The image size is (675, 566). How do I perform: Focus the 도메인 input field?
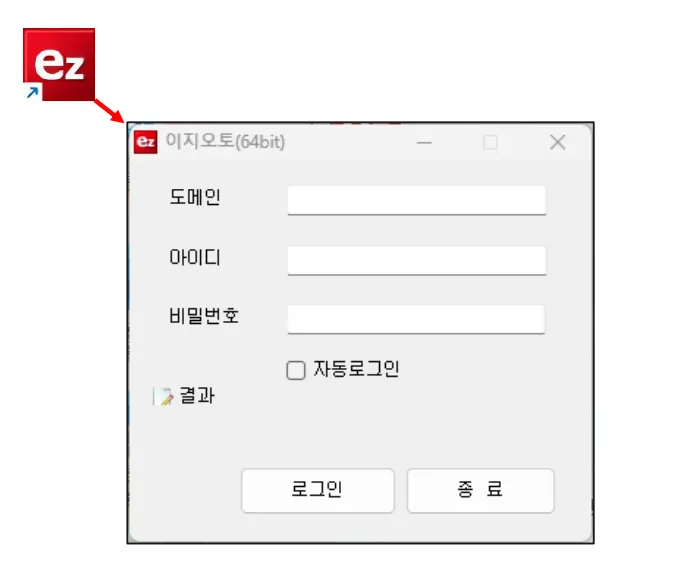[x=417, y=200]
